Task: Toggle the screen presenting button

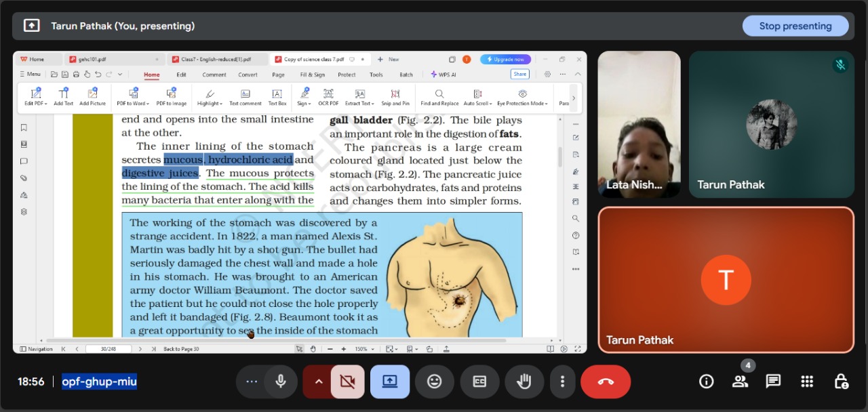Action: tap(390, 382)
